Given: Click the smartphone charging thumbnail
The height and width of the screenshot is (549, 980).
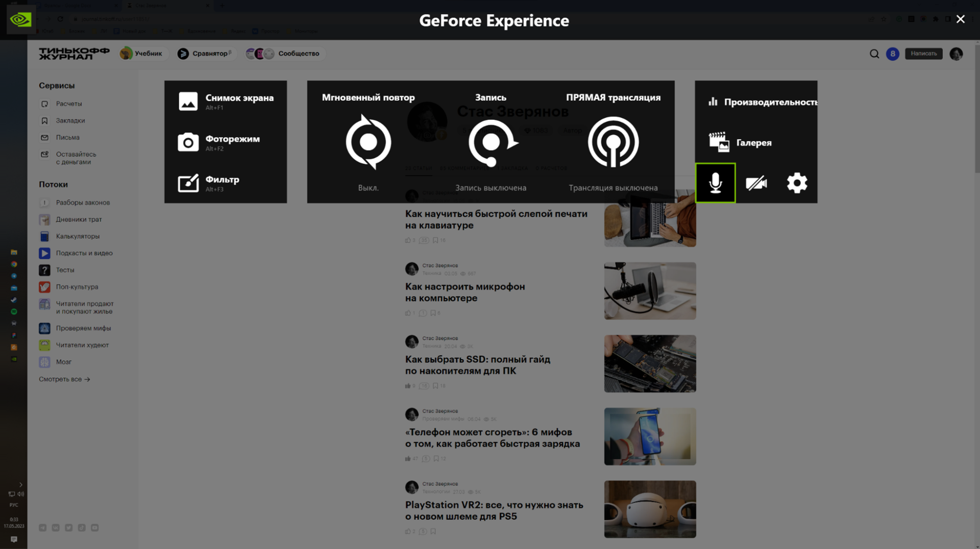Looking at the screenshot, I should [x=650, y=436].
